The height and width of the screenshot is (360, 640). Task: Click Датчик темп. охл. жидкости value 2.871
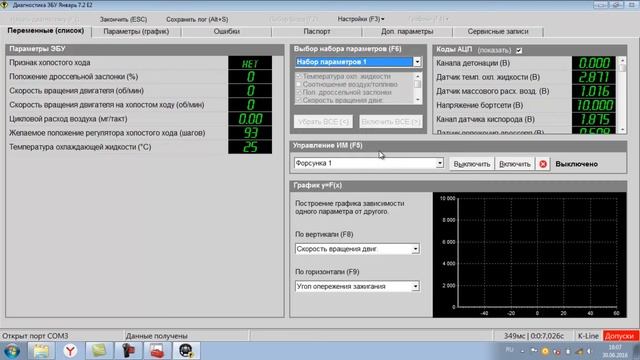pyautogui.click(x=594, y=77)
